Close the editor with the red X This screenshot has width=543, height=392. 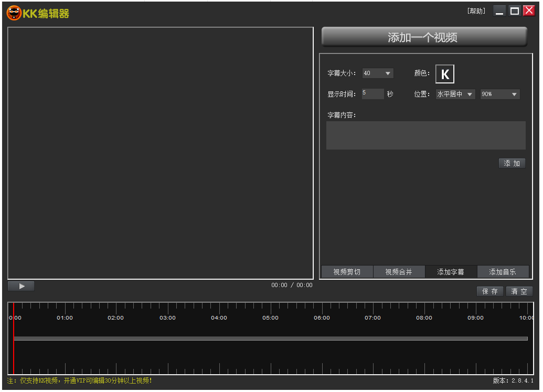pos(529,11)
